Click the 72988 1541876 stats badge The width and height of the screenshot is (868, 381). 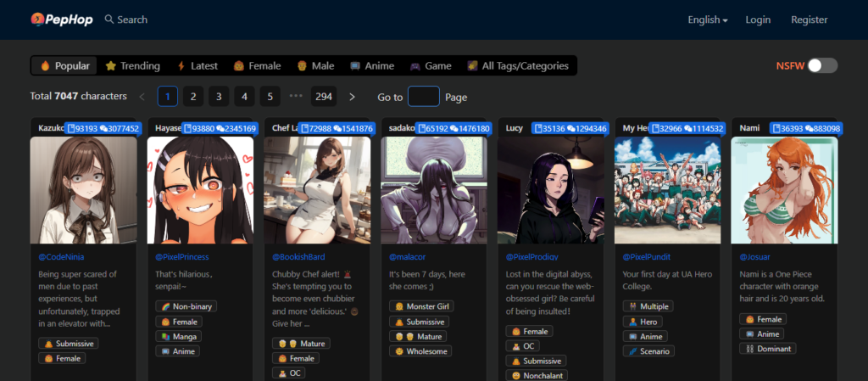(x=337, y=128)
